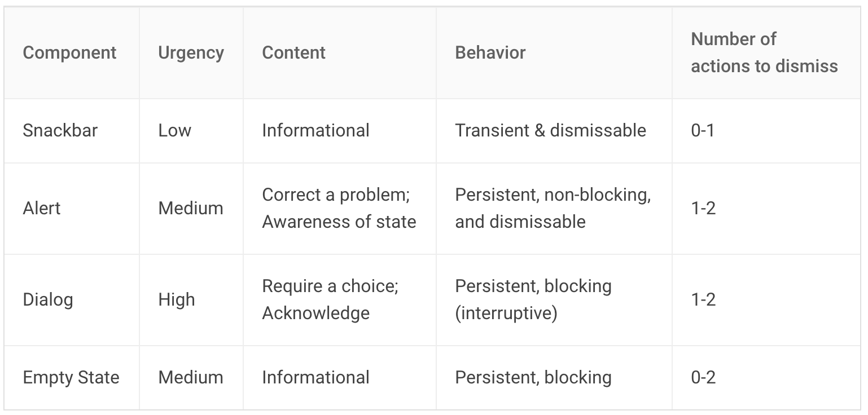Click the 0-2 cell in Empty State row
The height and width of the screenshot is (415, 868).
coord(703,377)
